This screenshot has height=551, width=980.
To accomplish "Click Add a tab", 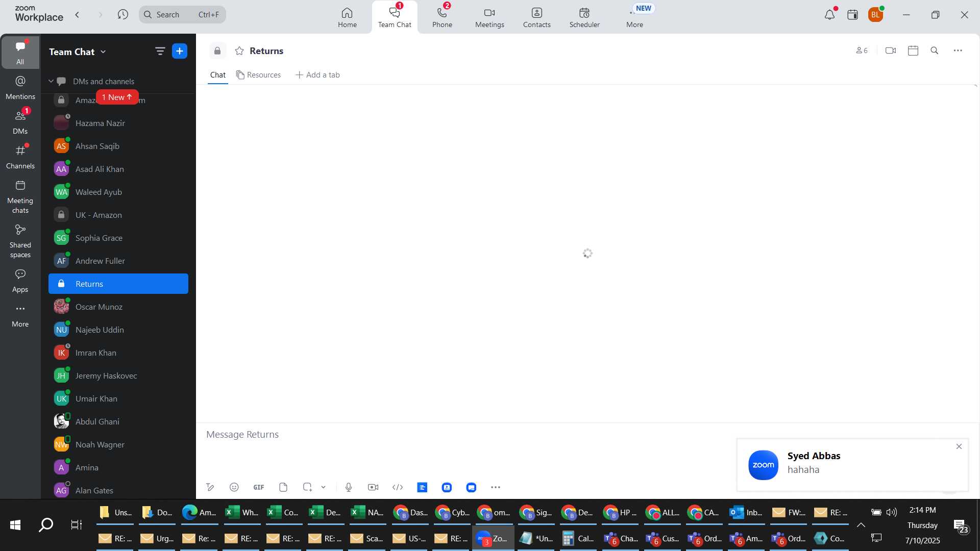I will coord(317,75).
